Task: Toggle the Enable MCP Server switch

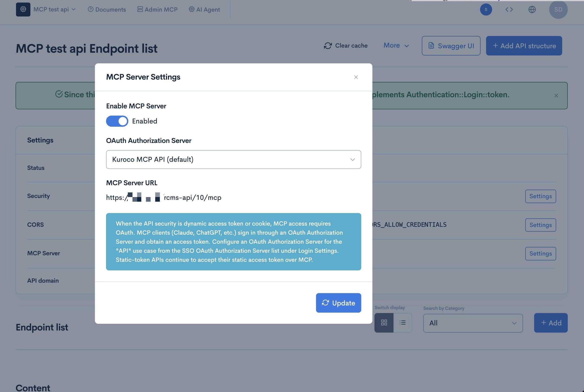Action: (117, 121)
